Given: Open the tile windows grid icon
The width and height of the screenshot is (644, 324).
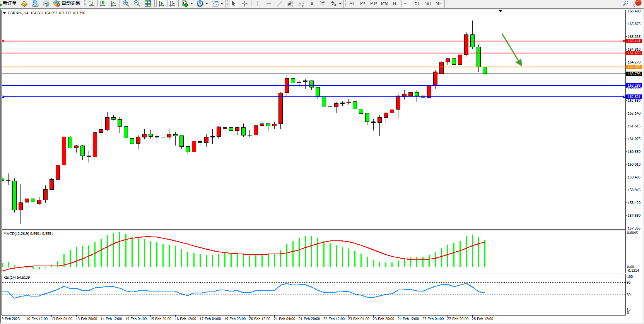Looking at the screenshot, I should point(148,3).
